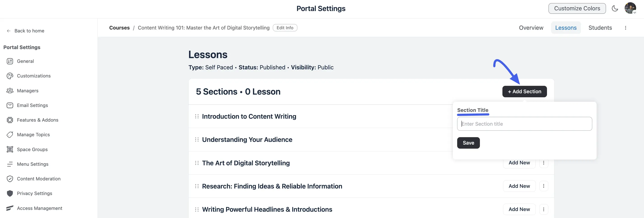Click the Edit Info button
The image size is (644, 218).
click(x=285, y=28)
